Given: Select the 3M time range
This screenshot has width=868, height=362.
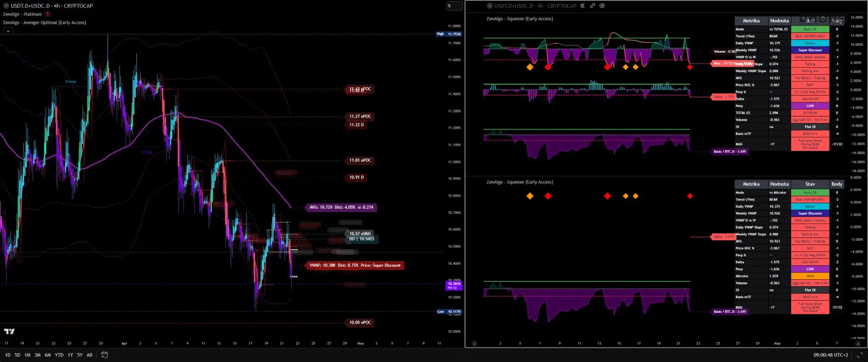Looking at the screenshot, I should pyautogui.click(x=38, y=355).
